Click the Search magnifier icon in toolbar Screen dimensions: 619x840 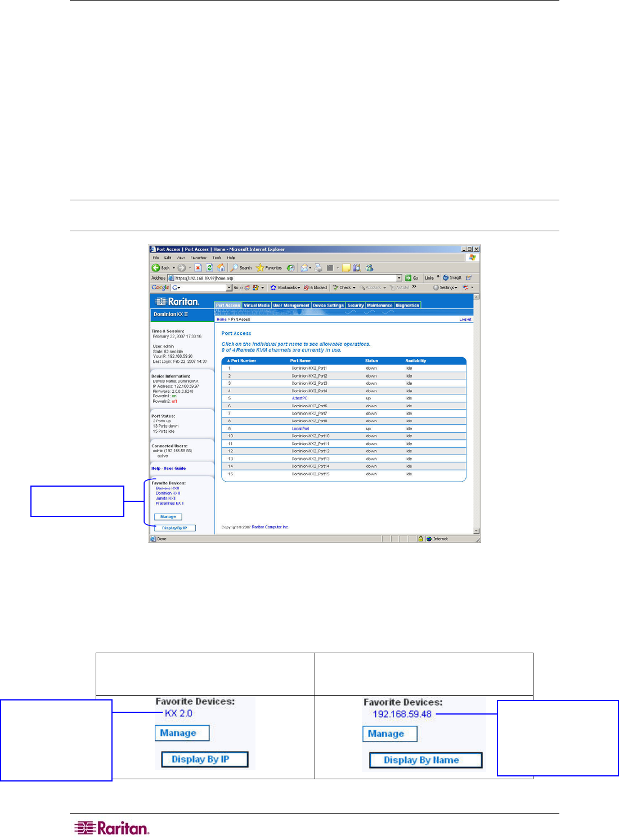coord(234,268)
